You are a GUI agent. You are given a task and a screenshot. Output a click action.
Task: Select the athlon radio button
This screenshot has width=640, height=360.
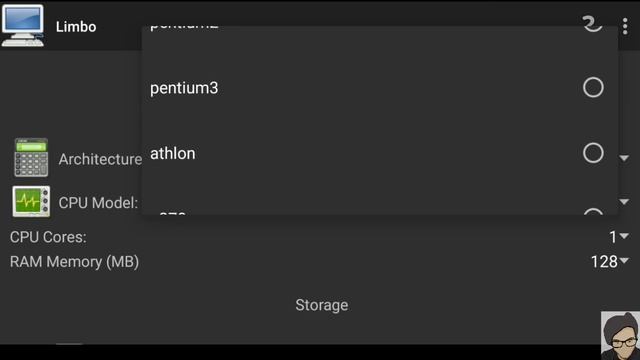point(593,153)
